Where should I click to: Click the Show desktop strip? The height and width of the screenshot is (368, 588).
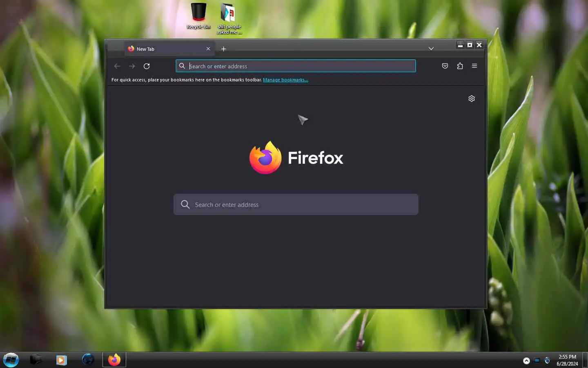tap(585, 360)
